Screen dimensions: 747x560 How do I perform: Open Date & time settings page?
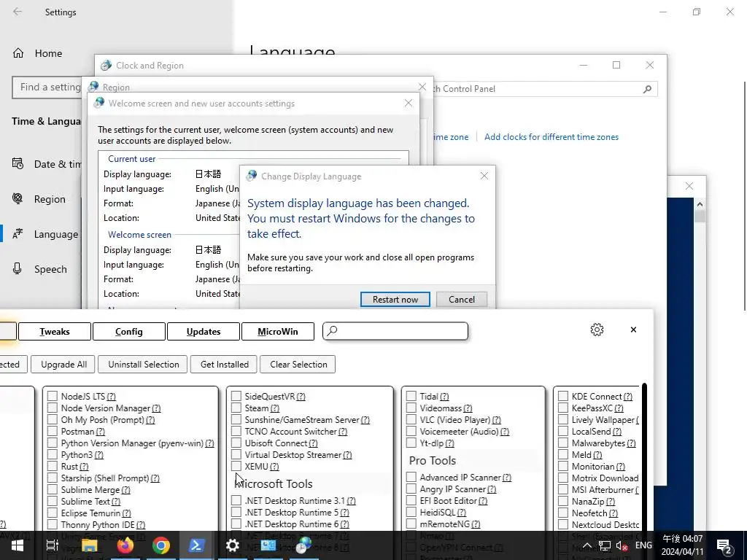[47, 164]
